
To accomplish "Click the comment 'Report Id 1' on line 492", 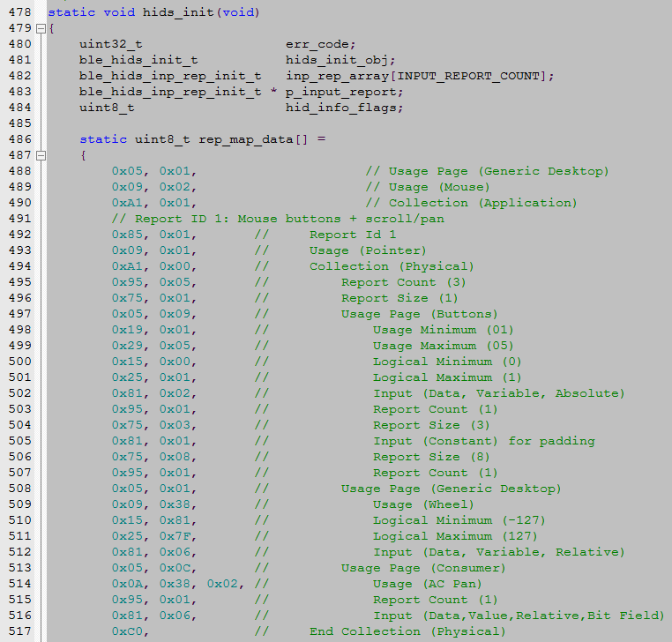I will (353, 235).
